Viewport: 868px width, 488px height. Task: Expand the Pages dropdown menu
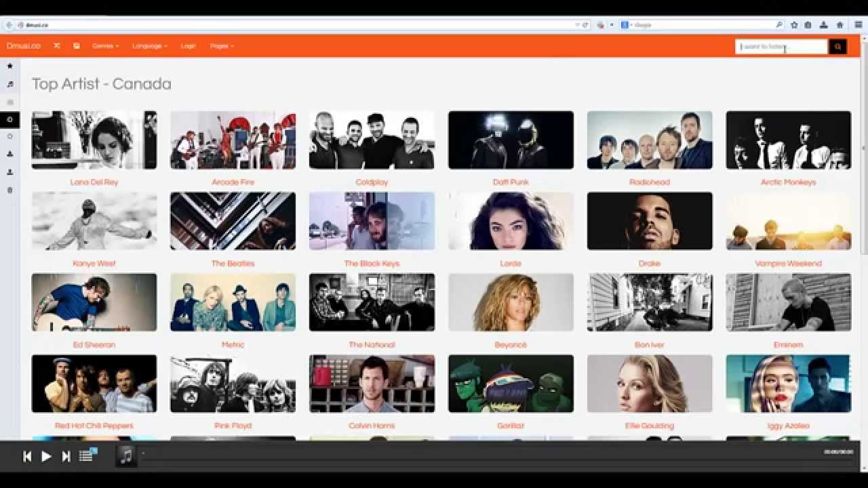pyautogui.click(x=222, y=46)
